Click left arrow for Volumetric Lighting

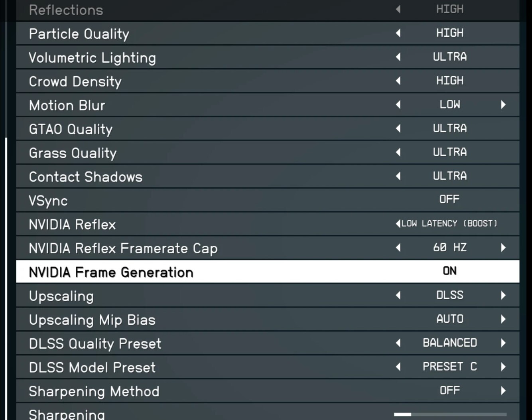(x=398, y=57)
